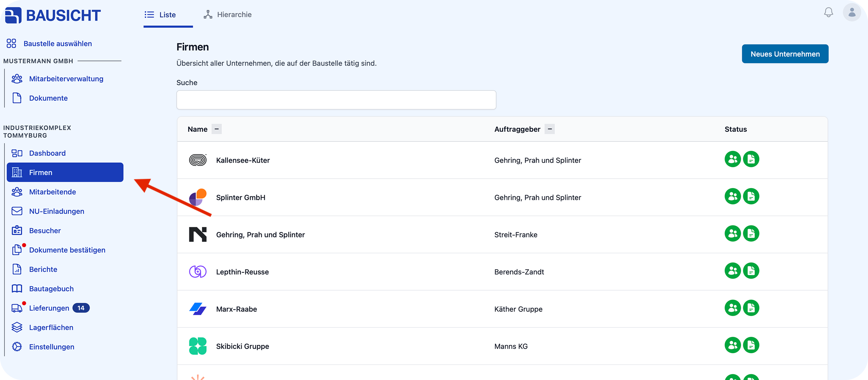Click the Status column header
868x380 pixels.
736,129
